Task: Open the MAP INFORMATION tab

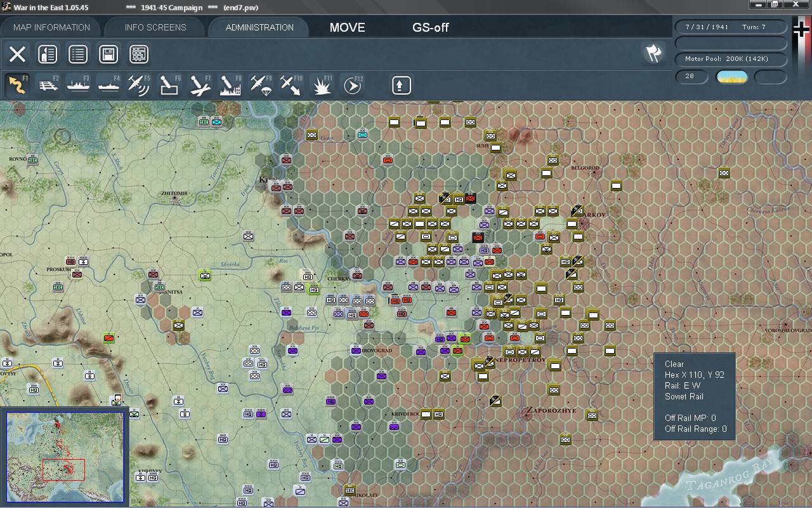Action: click(x=51, y=27)
